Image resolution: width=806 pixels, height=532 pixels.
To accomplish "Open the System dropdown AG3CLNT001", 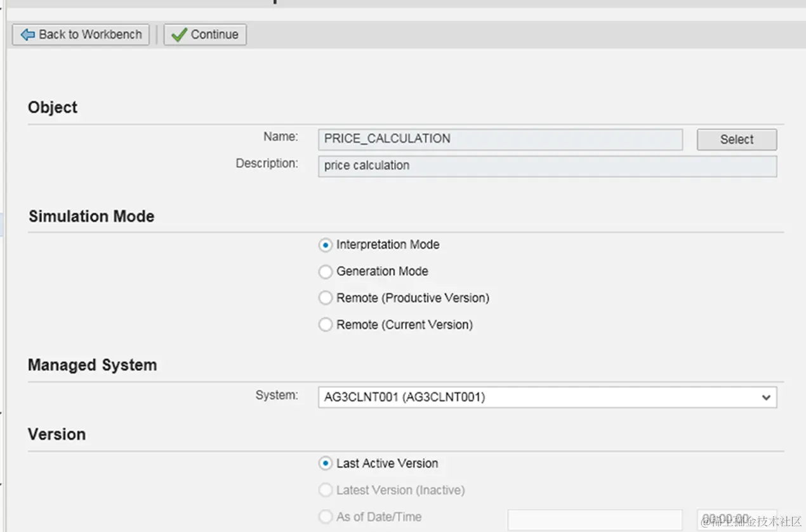I will point(547,397).
